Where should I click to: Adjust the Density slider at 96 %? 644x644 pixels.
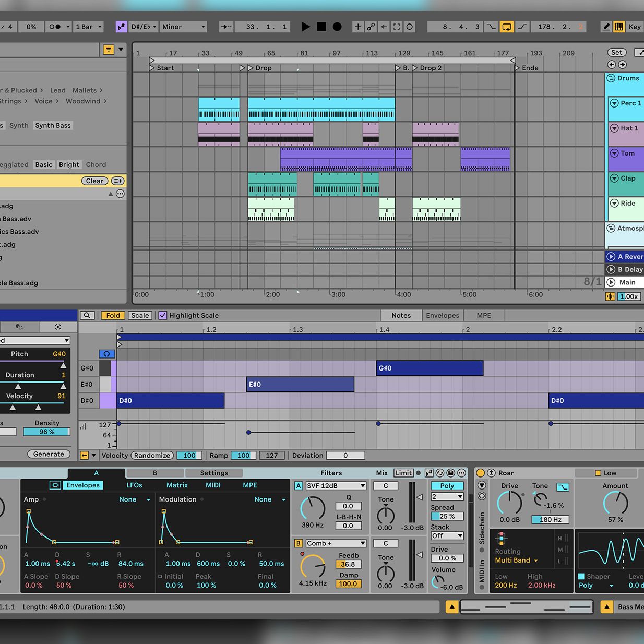point(47,432)
